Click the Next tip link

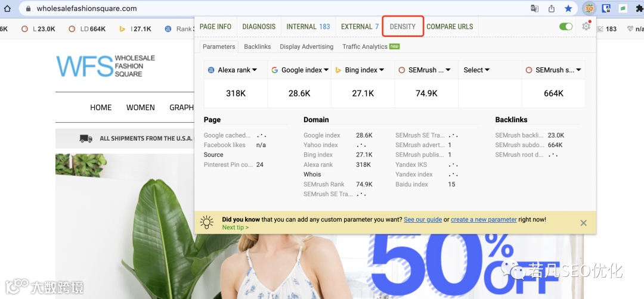click(x=236, y=227)
